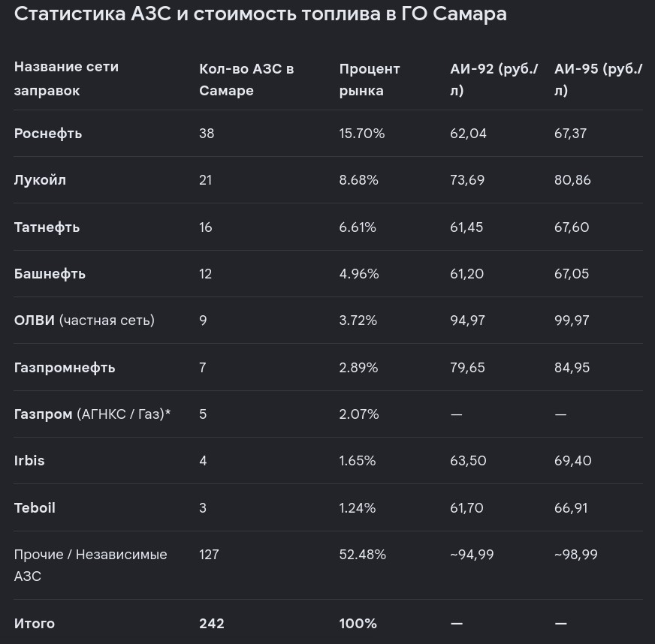Click the Irbis network name

coord(29,460)
